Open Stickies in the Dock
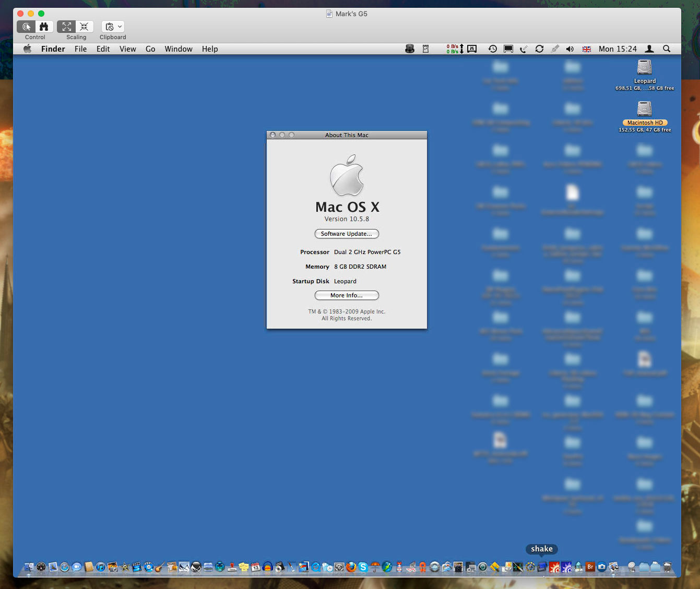The width and height of the screenshot is (700, 589). [x=244, y=567]
